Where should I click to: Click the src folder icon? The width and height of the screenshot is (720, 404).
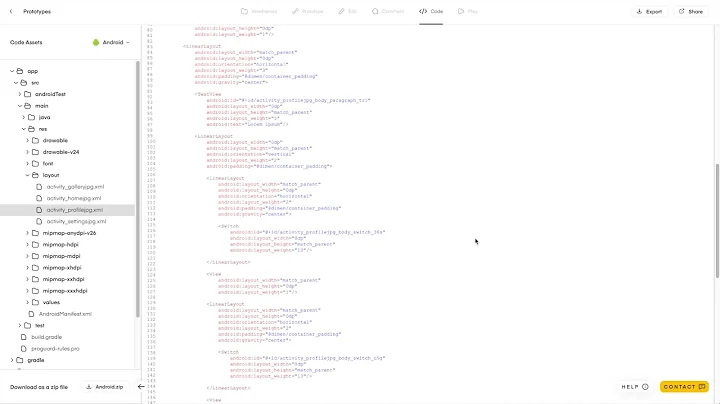coord(23,83)
